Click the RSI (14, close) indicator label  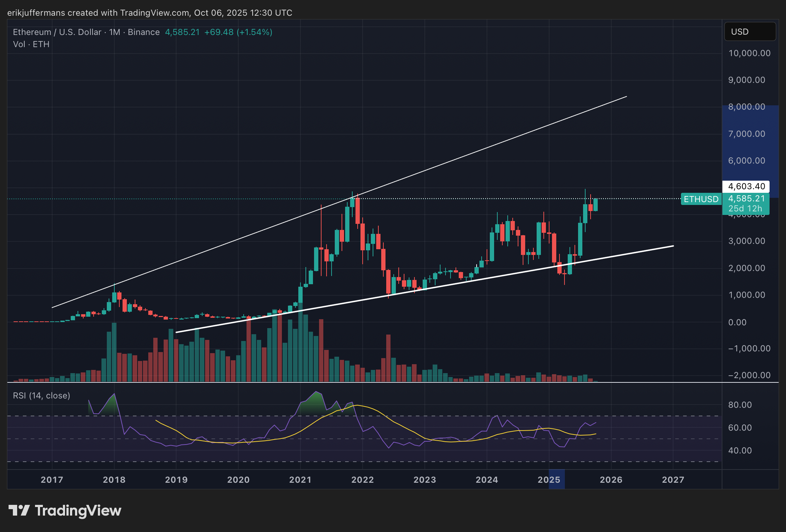(x=41, y=396)
